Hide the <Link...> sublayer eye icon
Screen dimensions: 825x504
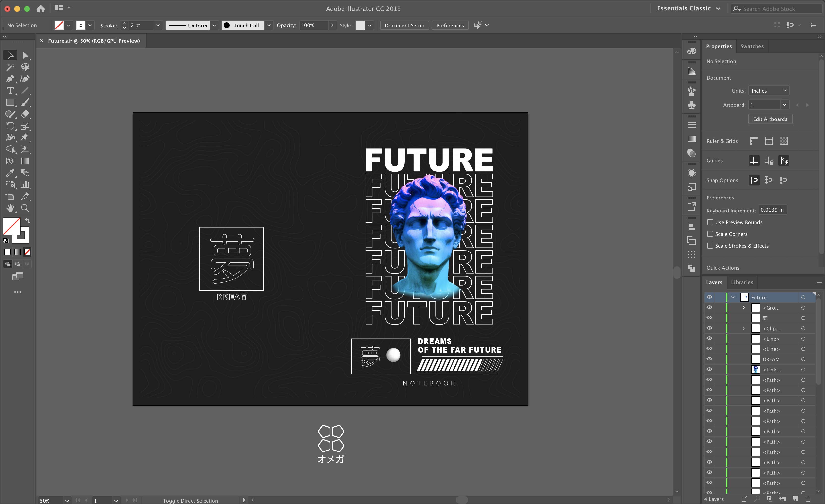coord(709,370)
